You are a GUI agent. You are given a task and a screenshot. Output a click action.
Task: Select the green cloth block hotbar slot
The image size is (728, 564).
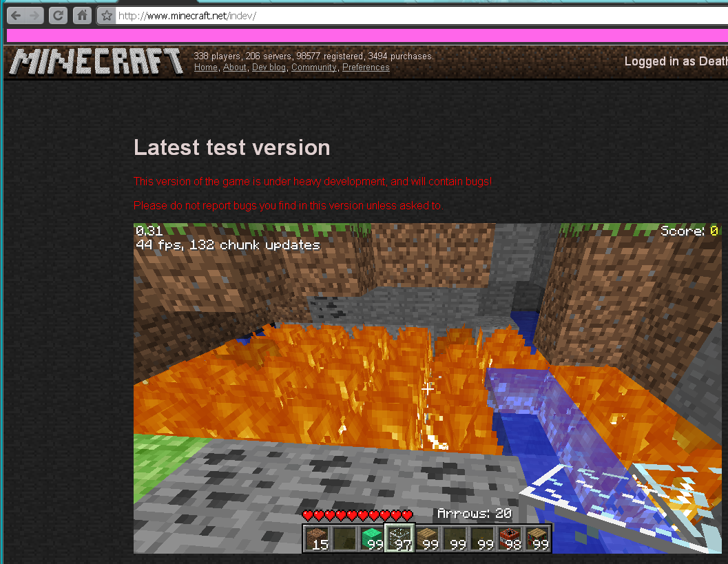pyautogui.click(x=373, y=539)
